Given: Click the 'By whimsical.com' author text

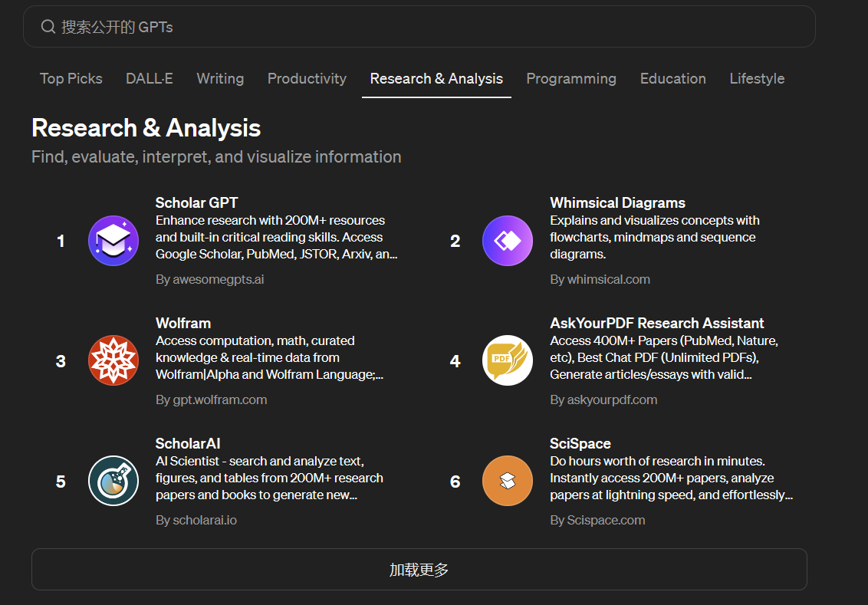Looking at the screenshot, I should [600, 280].
